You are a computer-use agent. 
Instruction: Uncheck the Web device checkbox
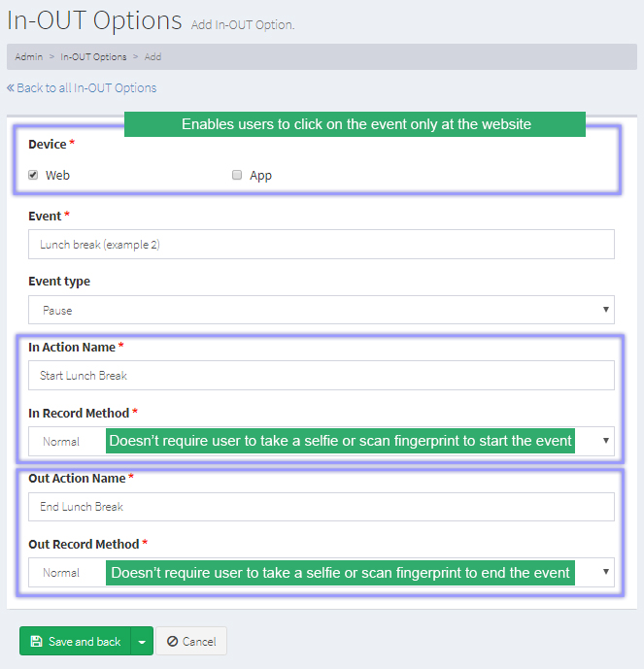point(33,176)
